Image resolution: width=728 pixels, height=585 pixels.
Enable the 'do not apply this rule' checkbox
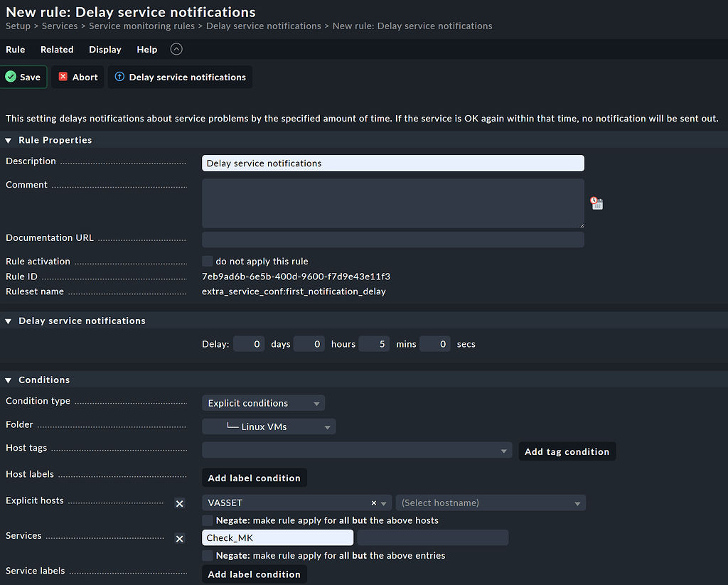coord(206,261)
